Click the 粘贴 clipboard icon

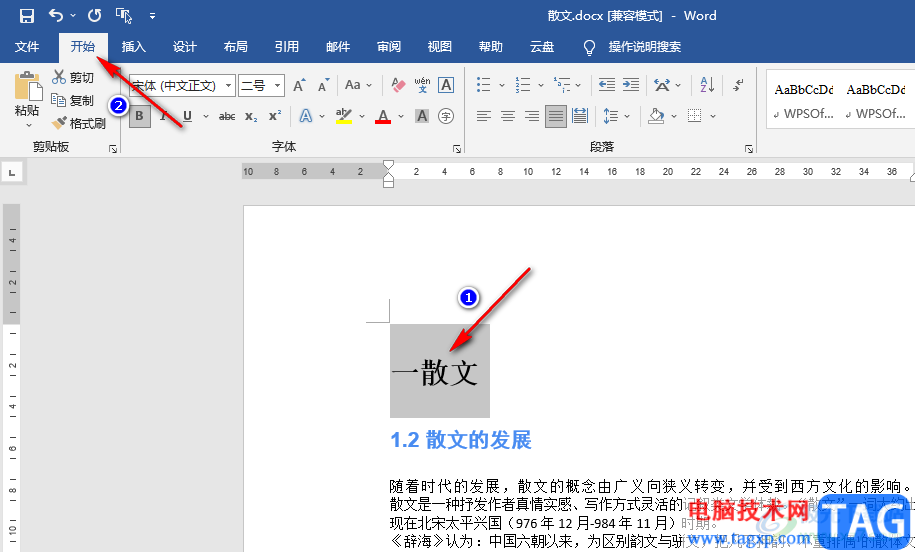(x=28, y=86)
